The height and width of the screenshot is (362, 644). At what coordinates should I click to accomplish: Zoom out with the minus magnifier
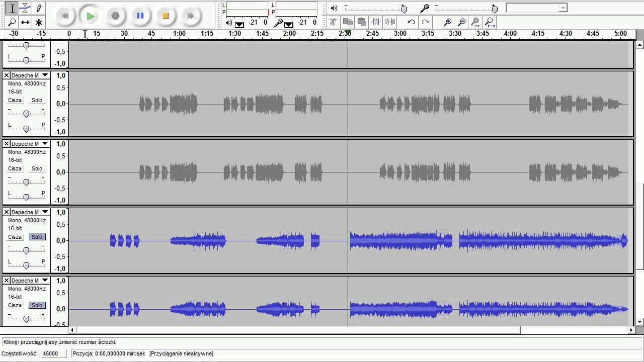(x=461, y=22)
